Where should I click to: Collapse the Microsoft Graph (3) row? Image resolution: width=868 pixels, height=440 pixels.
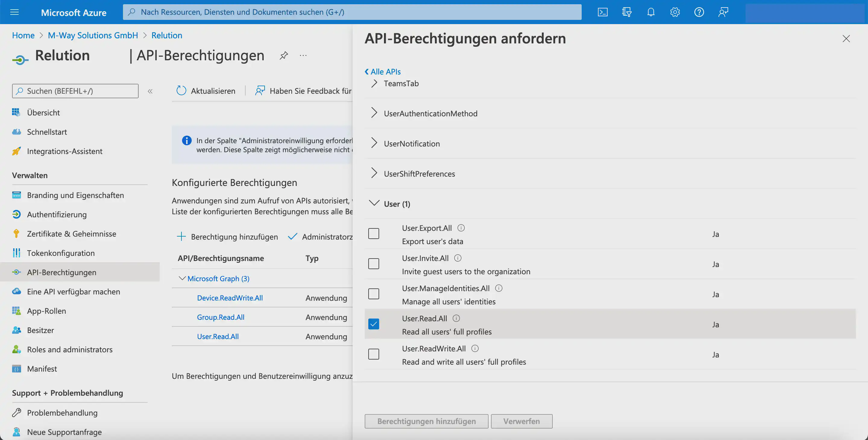click(182, 278)
